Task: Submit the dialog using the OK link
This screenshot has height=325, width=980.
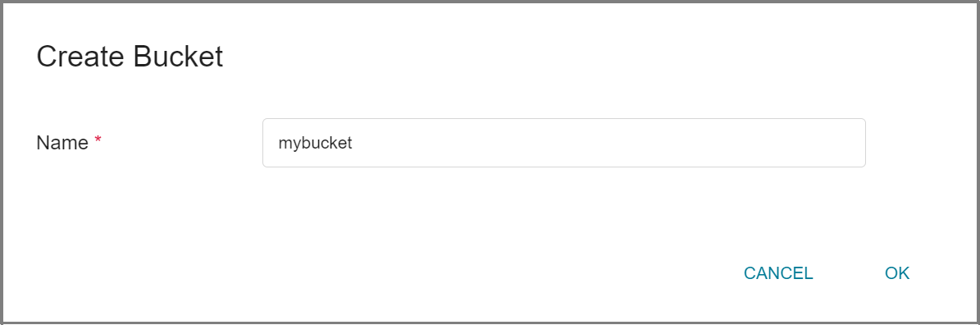Action: tap(897, 273)
